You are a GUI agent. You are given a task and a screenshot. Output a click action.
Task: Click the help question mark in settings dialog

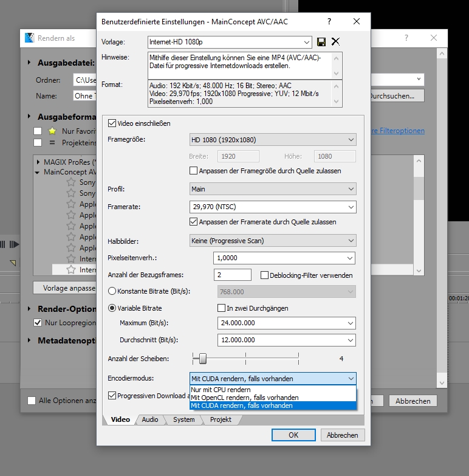[x=329, y=21]
